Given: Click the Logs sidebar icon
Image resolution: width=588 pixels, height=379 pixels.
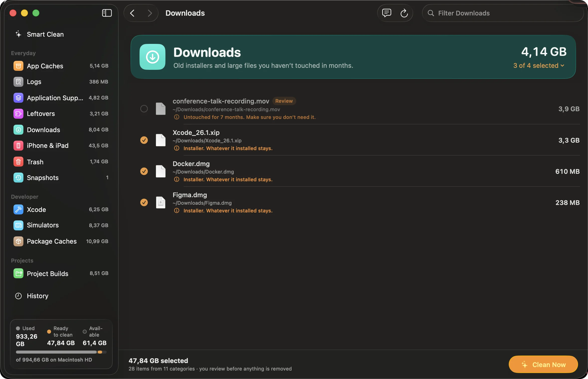Looking at the screenshot, I should 18,82.
